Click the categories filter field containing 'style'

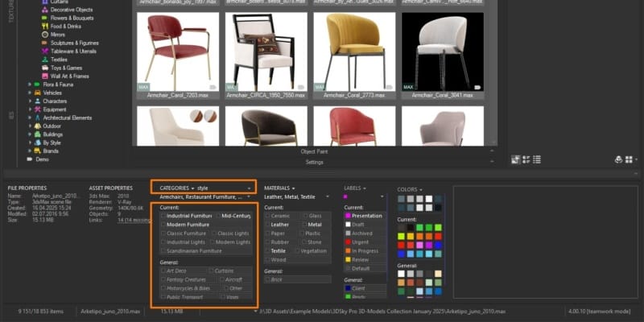[x=225, y=188]
